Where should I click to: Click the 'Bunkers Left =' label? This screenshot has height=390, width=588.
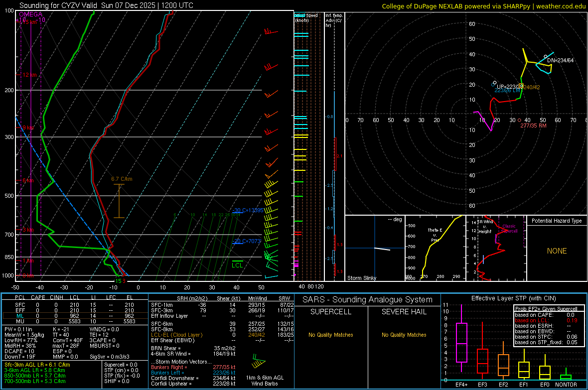coord(167,373)
